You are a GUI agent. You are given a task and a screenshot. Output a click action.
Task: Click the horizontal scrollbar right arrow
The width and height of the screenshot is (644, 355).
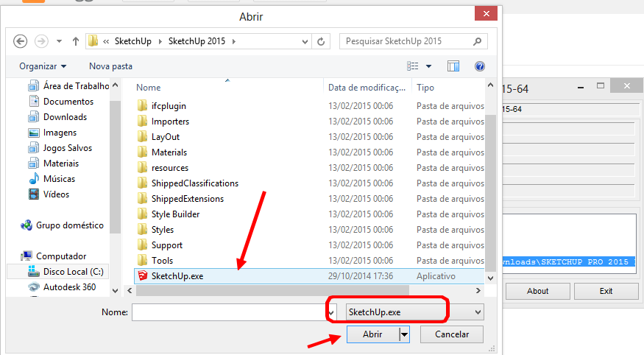pyautogui.click(x=478, y=290)
